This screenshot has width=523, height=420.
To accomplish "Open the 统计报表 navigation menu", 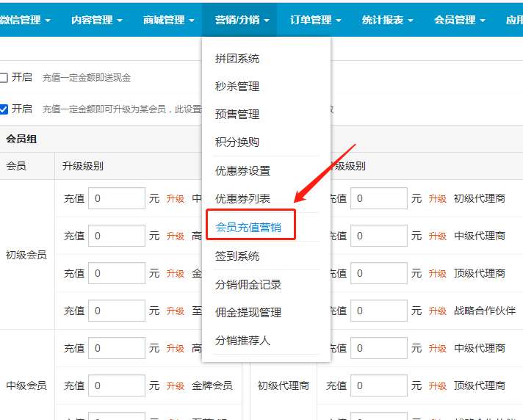I will point(387,20).
